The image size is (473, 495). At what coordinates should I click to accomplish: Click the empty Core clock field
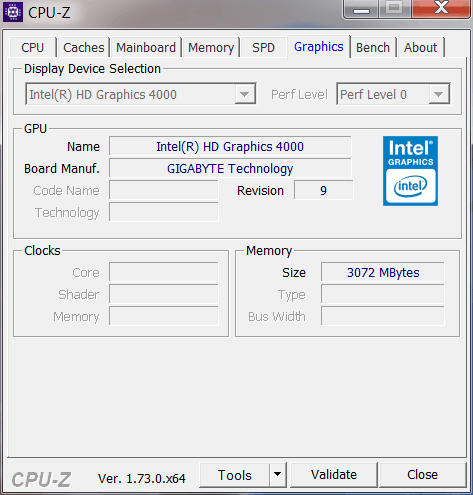tap(164, 272)
